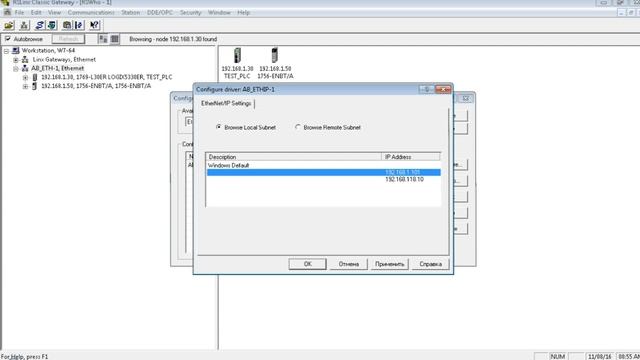
Task: Close the background Configure Drivers window
Action: (x=465, y=98)
